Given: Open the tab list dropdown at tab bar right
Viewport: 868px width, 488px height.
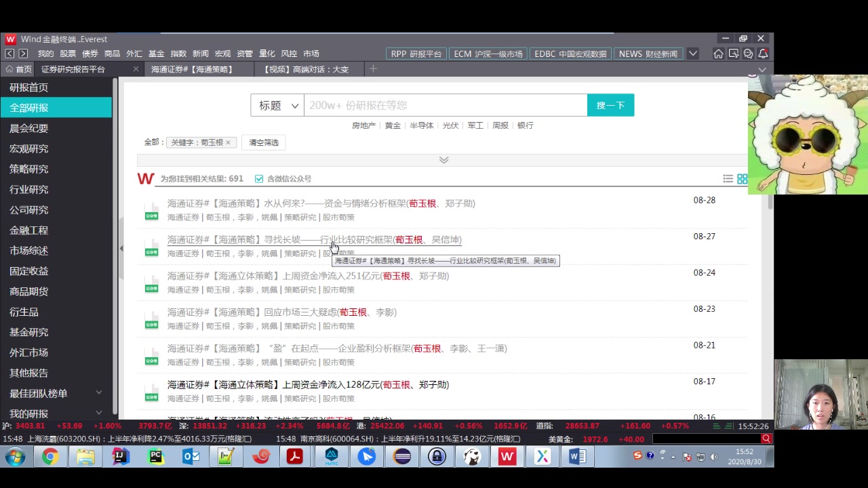Looking at the screenshot, I should pos(762,69).
